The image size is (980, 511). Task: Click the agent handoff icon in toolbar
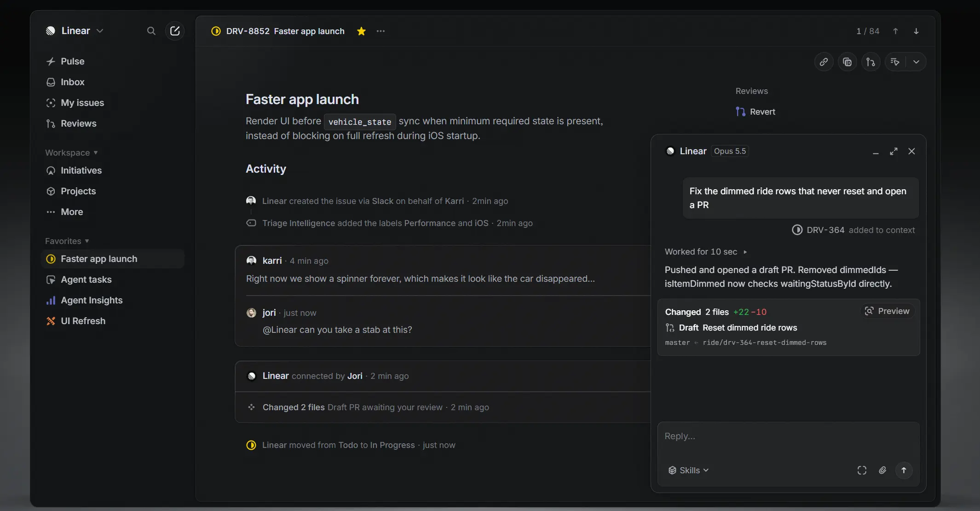tap(895, 62)
